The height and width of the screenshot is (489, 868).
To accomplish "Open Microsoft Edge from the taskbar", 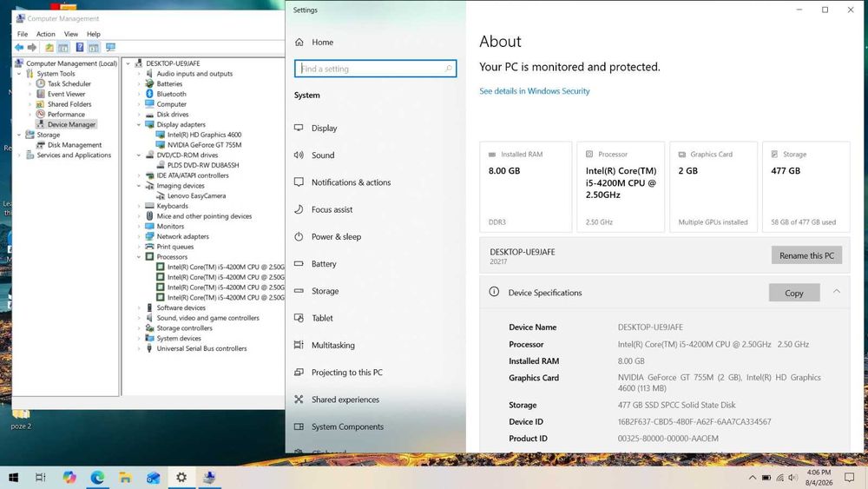I will (97, 478).
